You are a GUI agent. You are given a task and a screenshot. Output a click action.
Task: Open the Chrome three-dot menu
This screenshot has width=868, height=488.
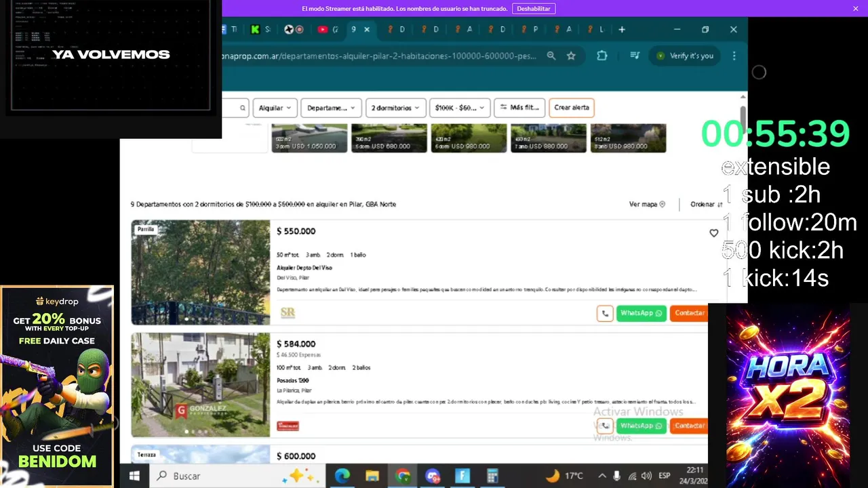734,56
